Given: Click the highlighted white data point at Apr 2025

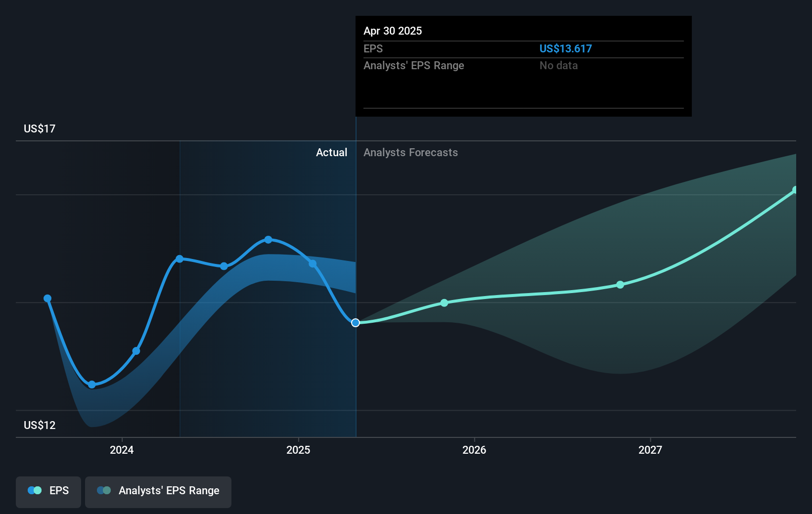Looking at the screenshot, I should (355, 323).
